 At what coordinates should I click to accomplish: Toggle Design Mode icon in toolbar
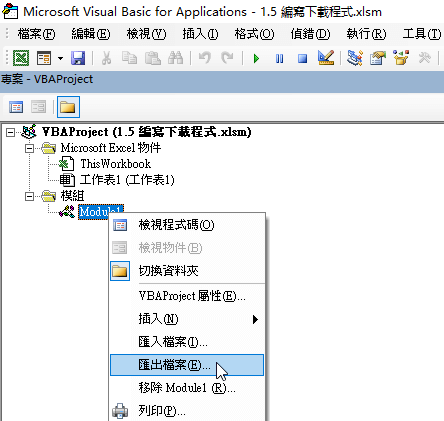[326, 58]
